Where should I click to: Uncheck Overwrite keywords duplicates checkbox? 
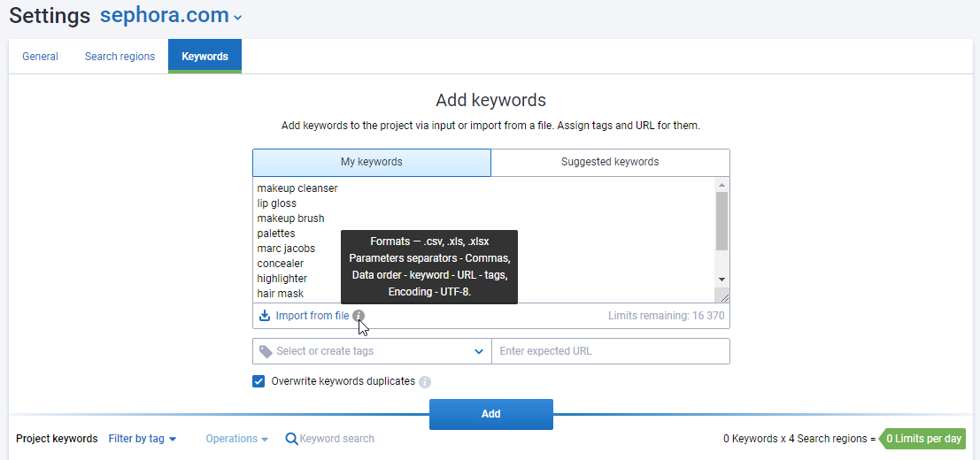click(259, 381)
